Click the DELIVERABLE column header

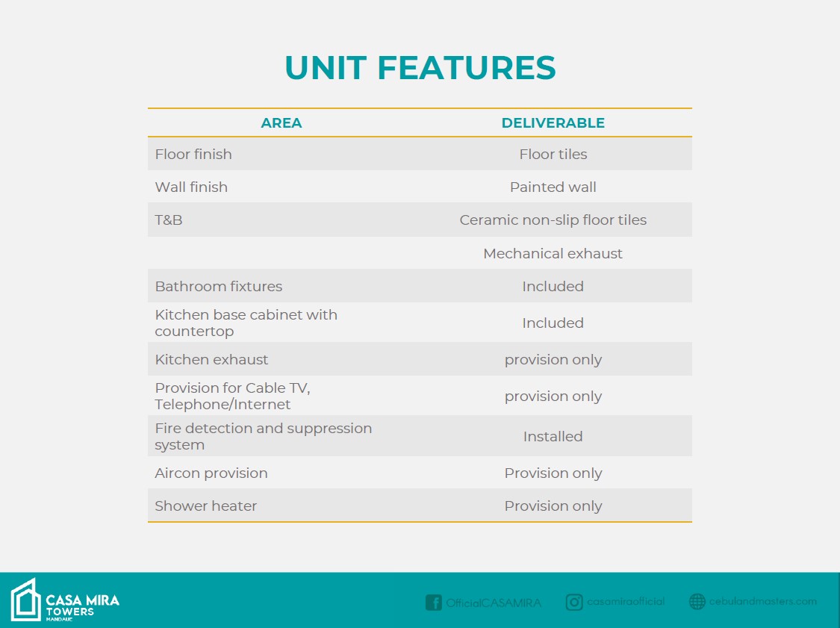pos(553,122)
